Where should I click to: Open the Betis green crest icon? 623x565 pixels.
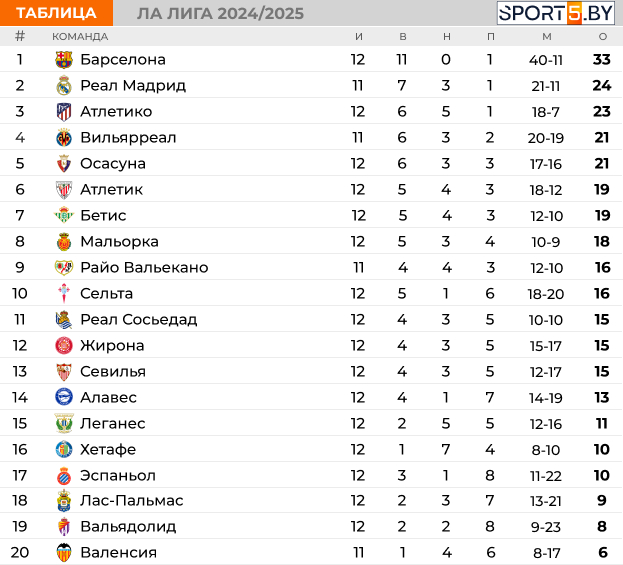(64, 215)
